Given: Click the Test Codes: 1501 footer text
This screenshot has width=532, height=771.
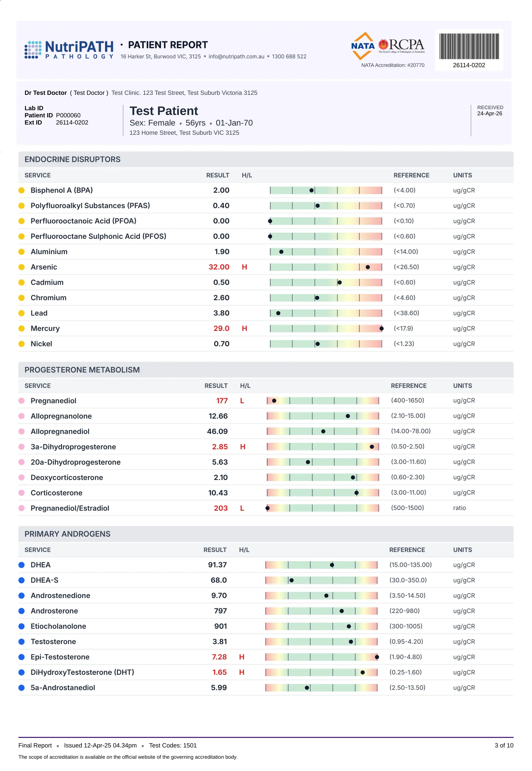Looking at the screenshot, I should 173,745.
